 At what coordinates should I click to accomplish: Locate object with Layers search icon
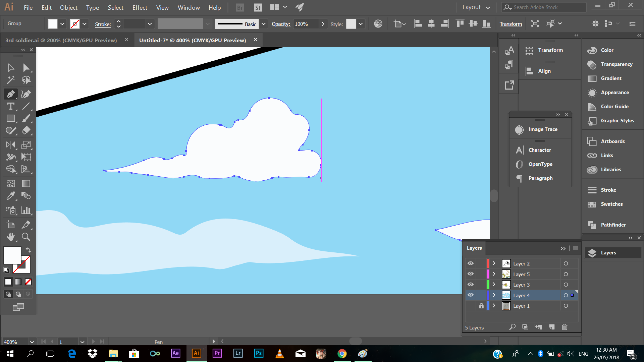point(512,327)
